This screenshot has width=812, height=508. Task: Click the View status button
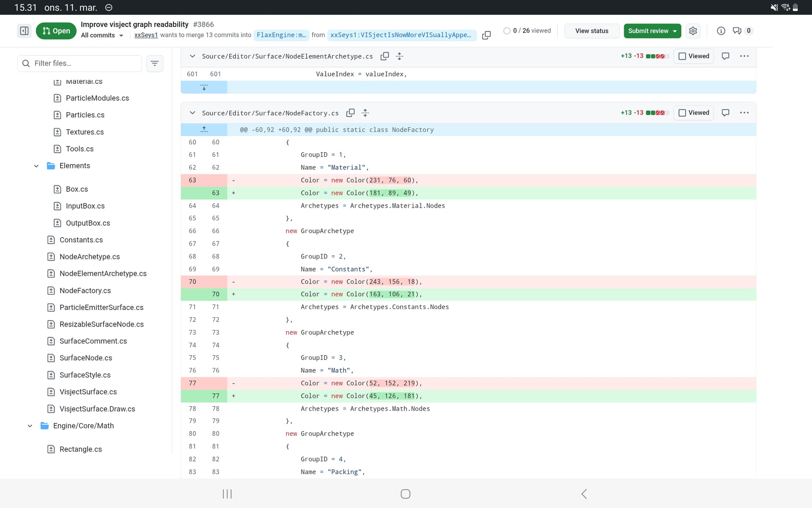tap(591, 31)
